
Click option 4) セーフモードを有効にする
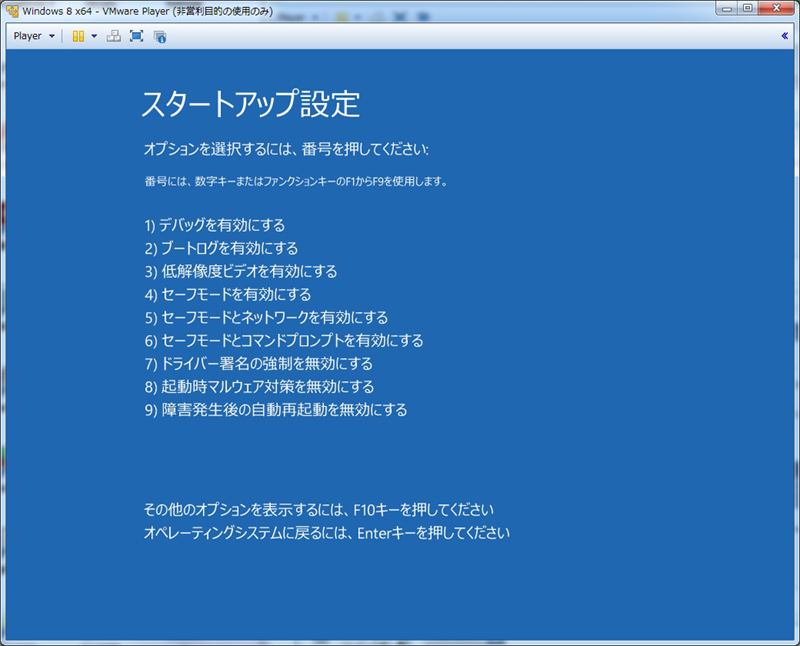point(228,294)
